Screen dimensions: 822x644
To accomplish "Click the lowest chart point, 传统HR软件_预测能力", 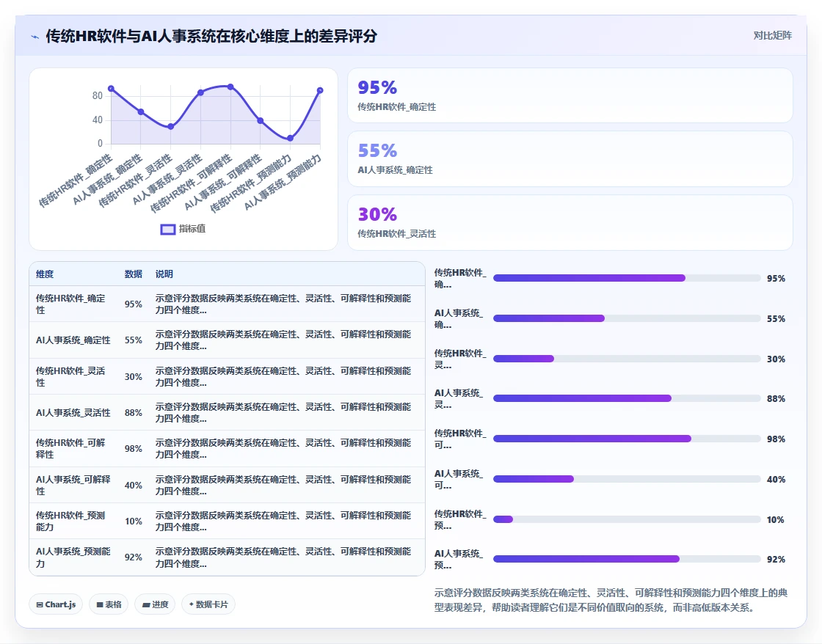I will click(x=291, y=138).
